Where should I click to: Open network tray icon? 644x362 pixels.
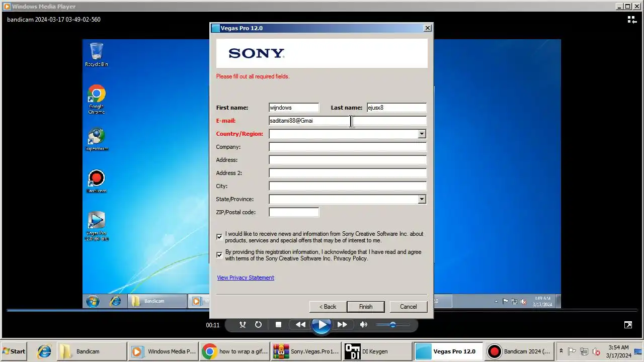pyautogui.click(x=584, y=351)
